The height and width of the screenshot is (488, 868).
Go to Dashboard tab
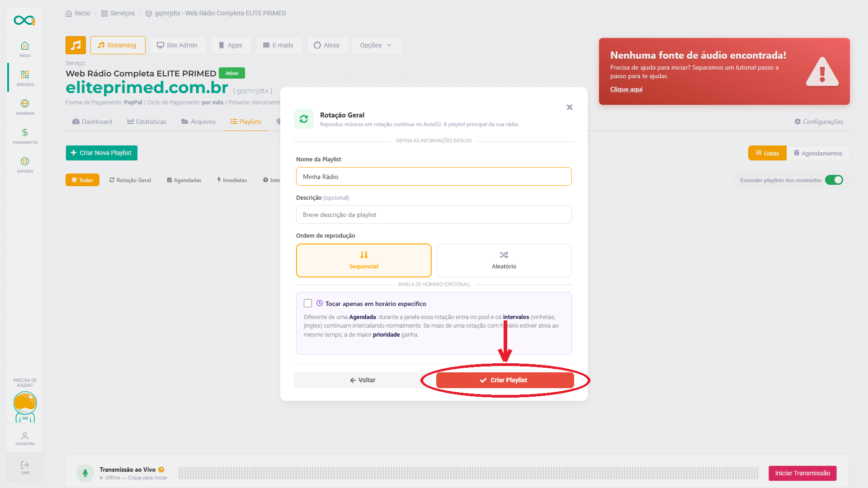[92, 122]
